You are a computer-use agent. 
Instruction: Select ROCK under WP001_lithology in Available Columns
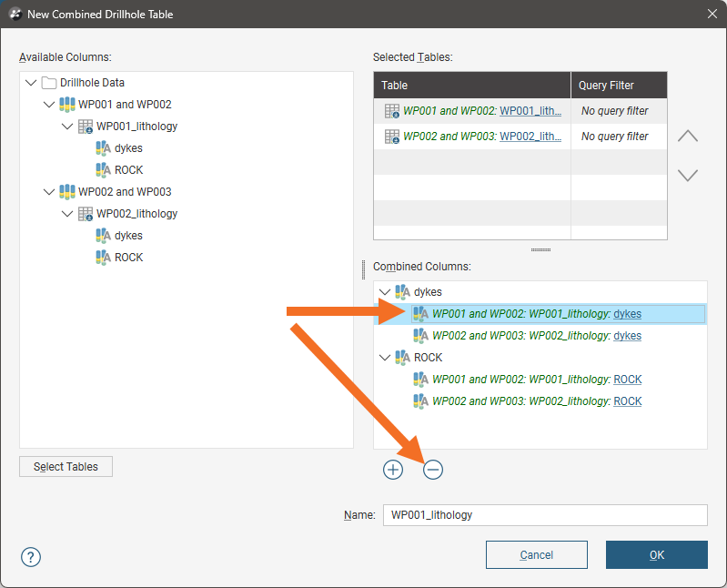click(128, 170)
